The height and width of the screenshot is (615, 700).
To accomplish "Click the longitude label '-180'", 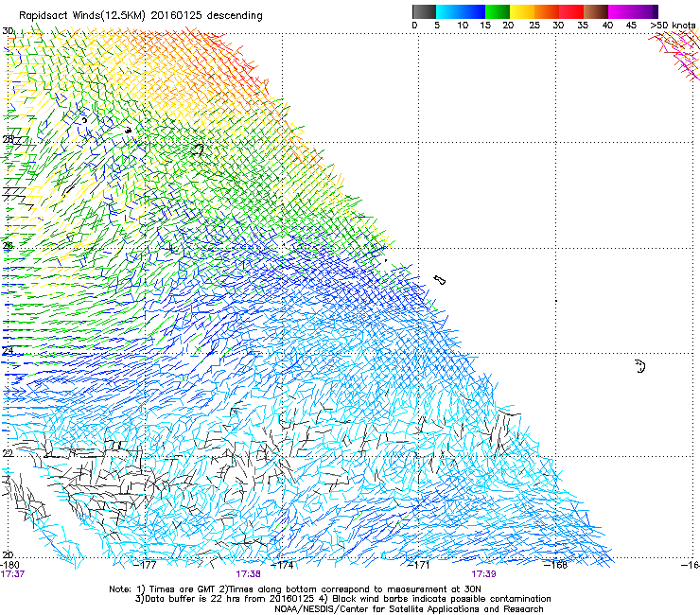I will [x=9, y=565].
